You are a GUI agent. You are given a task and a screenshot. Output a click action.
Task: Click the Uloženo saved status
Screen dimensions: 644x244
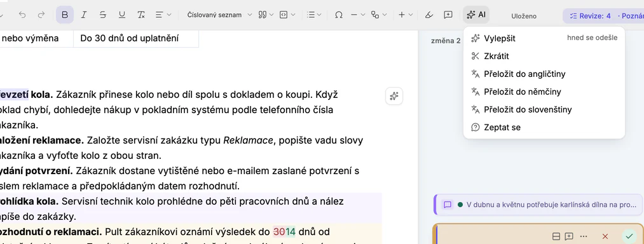pos(524,17)
